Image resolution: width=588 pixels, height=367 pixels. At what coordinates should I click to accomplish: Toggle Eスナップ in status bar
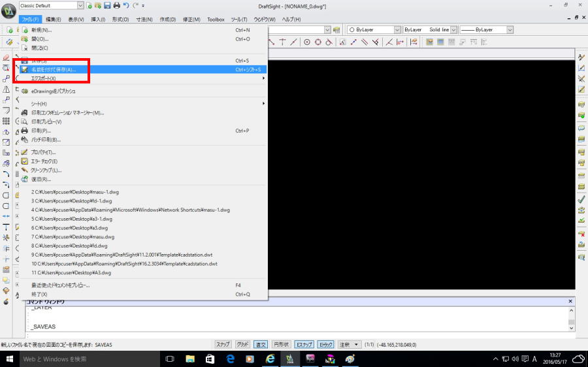pos(304,344)
